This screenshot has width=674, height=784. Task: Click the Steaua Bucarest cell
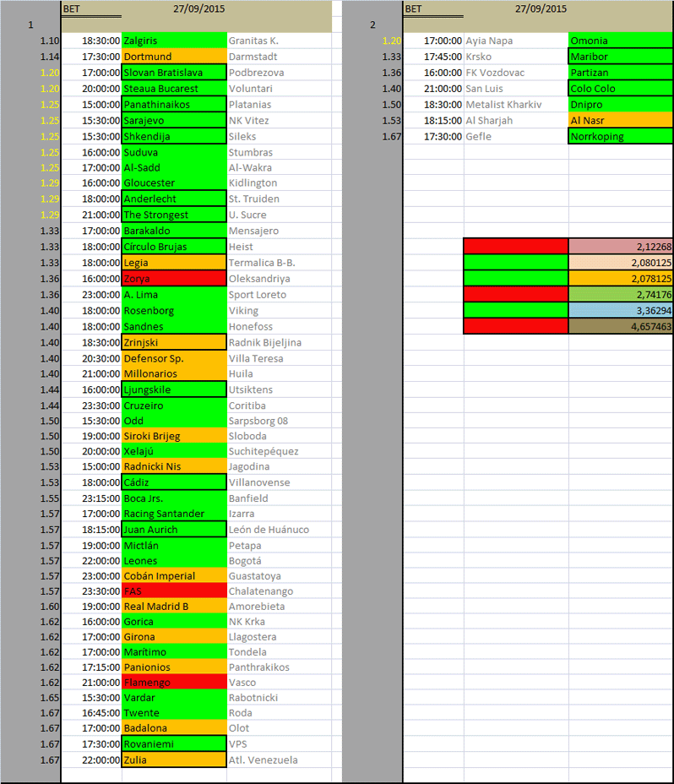(174, 89)
